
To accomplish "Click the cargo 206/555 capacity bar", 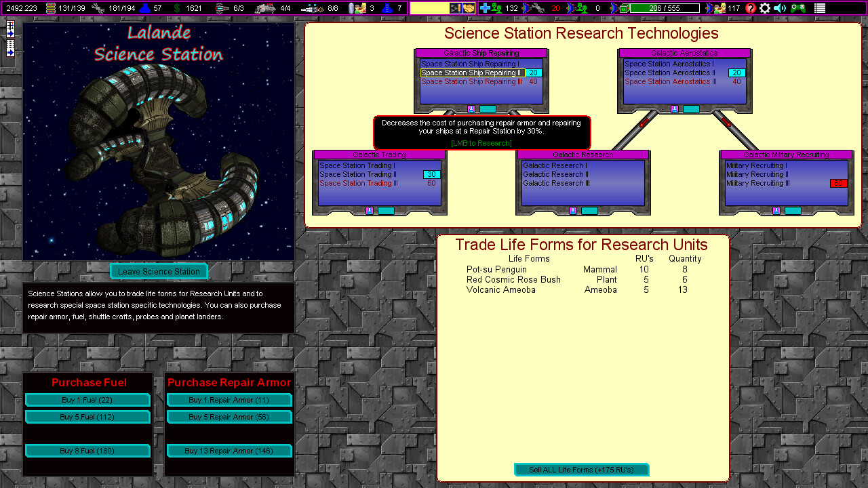I will (665, 8).
